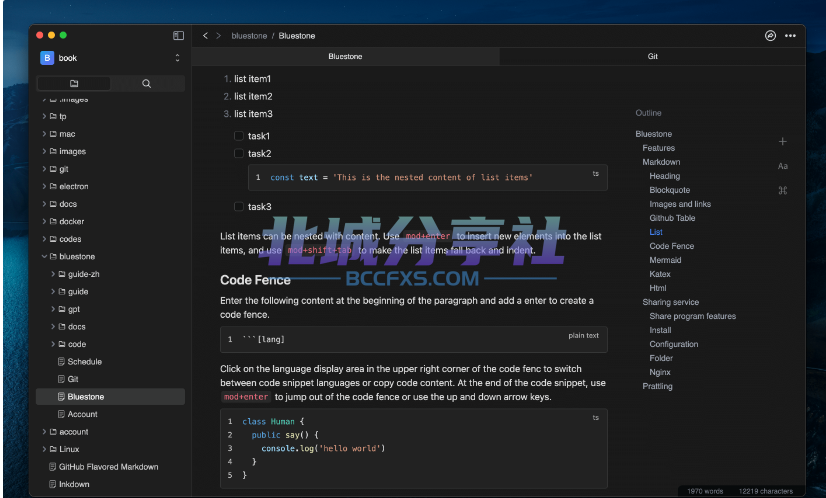Change the ts label on class Human code block
Screen dimensions: 826x498
coord(595,418)
